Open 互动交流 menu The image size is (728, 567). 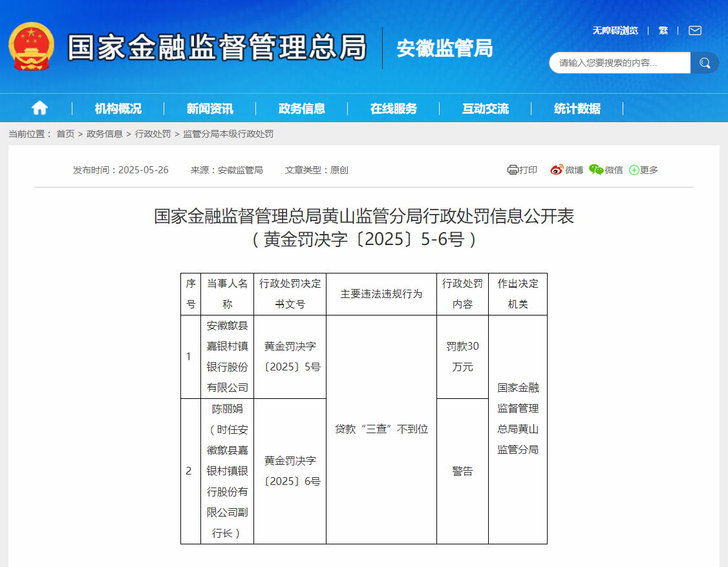click(x=486, y=109)
